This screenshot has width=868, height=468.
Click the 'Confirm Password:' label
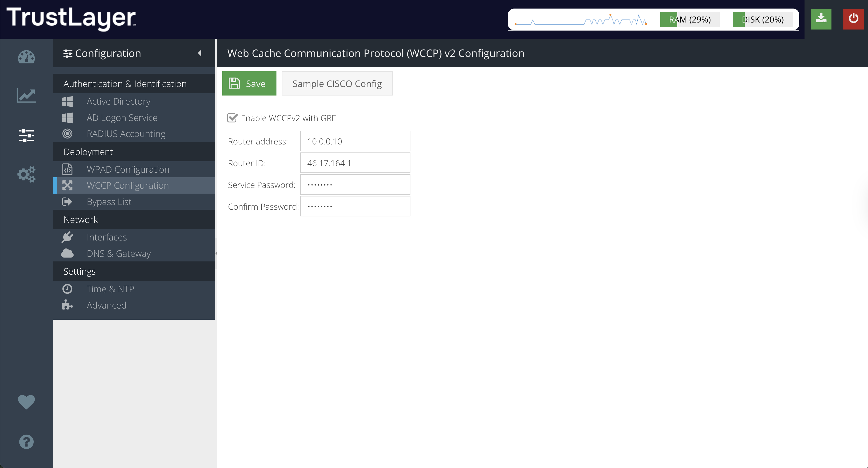[263, 207]
